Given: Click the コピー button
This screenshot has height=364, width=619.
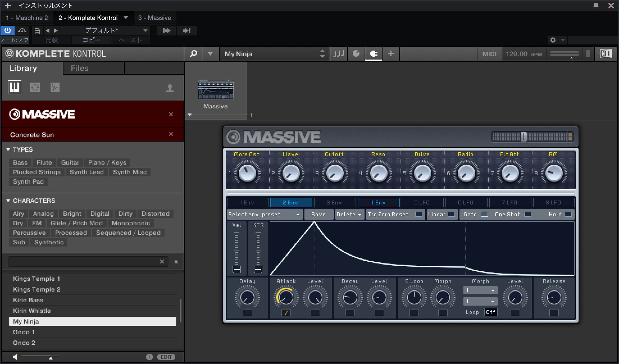Looking at the screenshot, I should click(91, 40).
